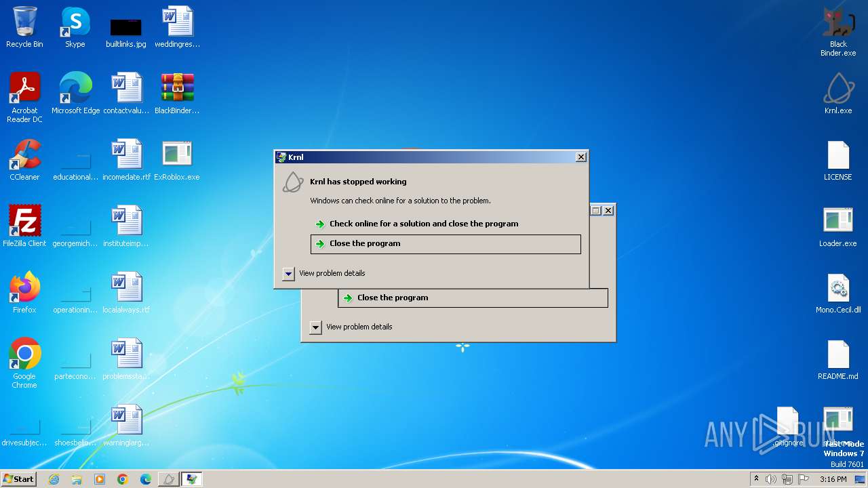Select the BlackBinder WinRAR archive icon
Viewport: 868px width, 488px height.
[x=177, y=94]
